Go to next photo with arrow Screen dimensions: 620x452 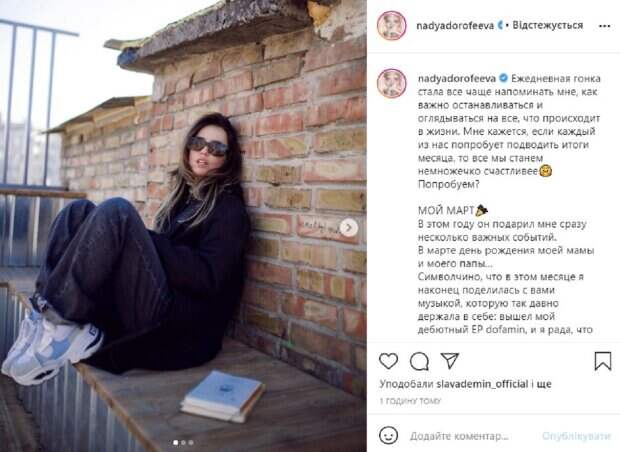point(349,228)
